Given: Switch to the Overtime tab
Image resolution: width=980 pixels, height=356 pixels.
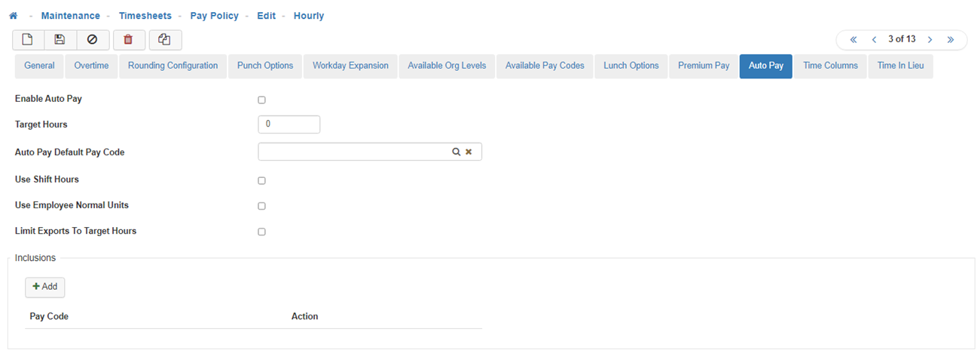Looking at the screenshot, I should click(91, 66).
